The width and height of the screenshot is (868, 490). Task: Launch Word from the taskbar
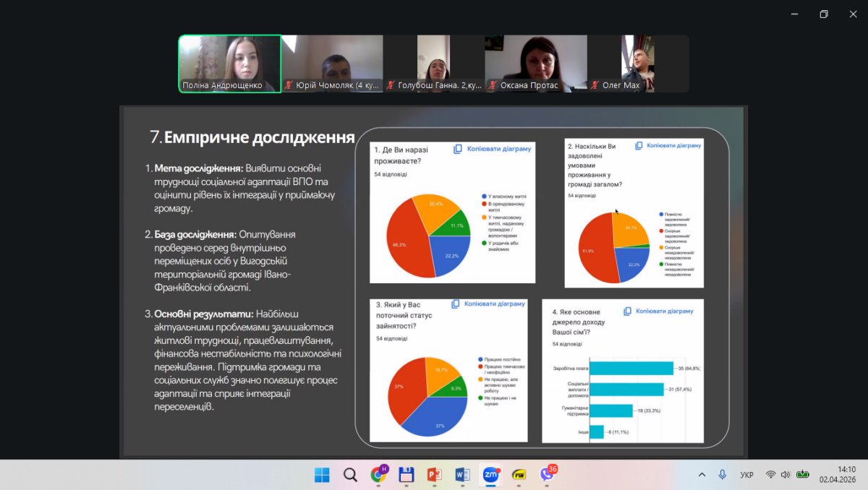coord(462,475)
